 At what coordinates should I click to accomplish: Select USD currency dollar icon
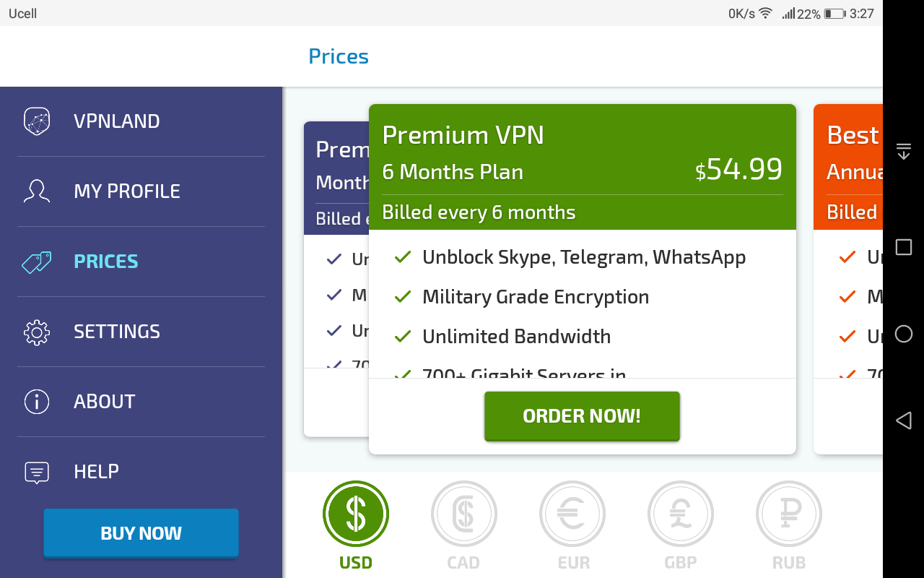pyautogui.click(x=356, y=514)
